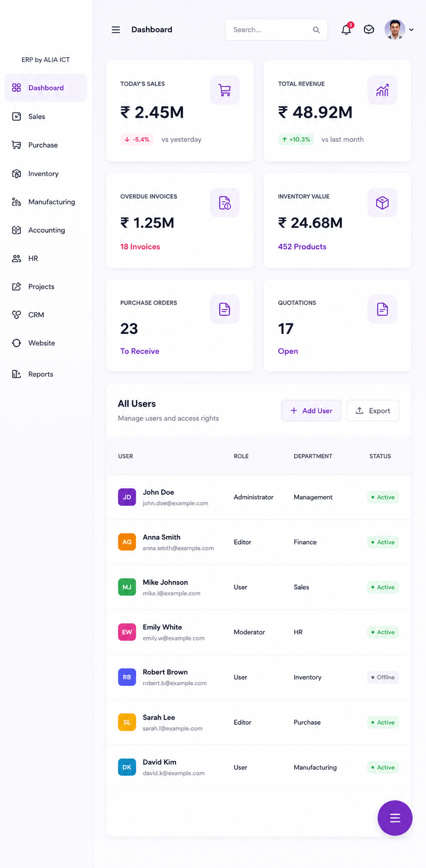The width and height of the screenshot is (426, 868).
Task: Click the chart icon on Total Revenue card
Action: coord(382,90)
